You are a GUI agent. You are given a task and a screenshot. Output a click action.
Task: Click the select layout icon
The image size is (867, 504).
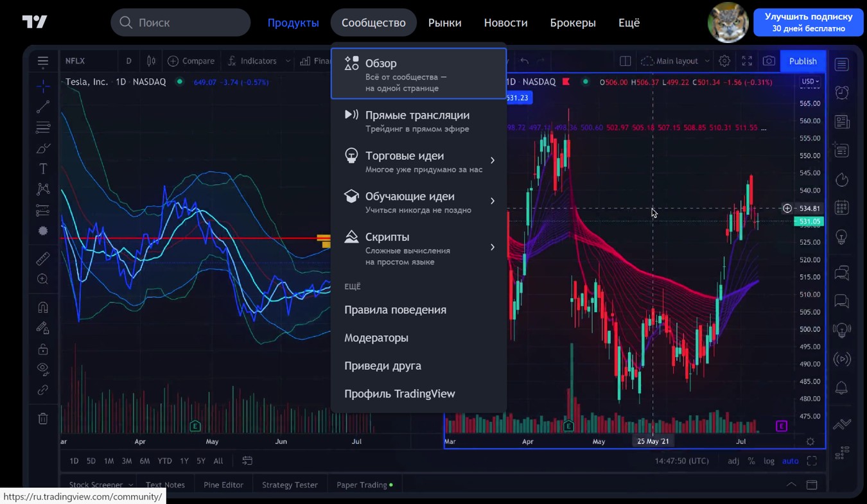pyautogui.click(x=625, y=61)
